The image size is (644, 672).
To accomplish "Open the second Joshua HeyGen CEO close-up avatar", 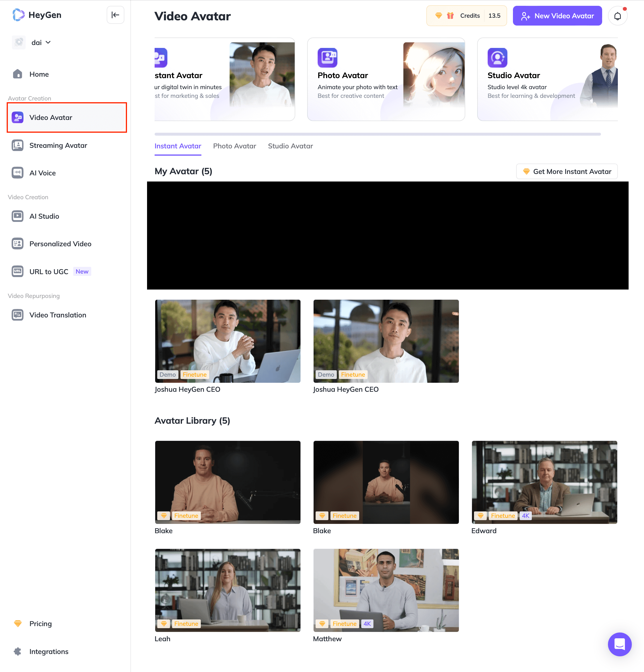I will (386, 341).
